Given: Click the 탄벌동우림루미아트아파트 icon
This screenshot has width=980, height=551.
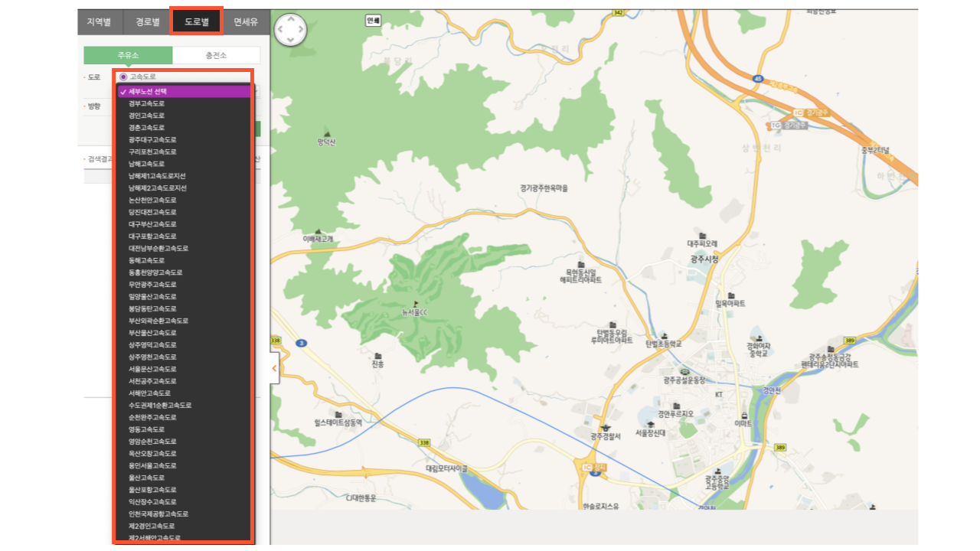Looking at the screenshot, I should coord(612,324).
